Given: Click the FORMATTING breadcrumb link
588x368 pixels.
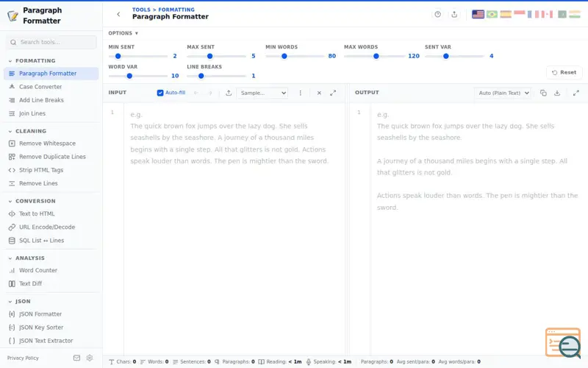Looking at the screenshot, I should 176,10.
